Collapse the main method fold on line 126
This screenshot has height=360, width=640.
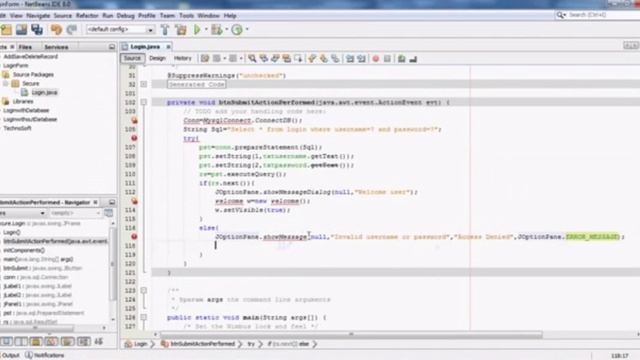[x=144, y=317]
